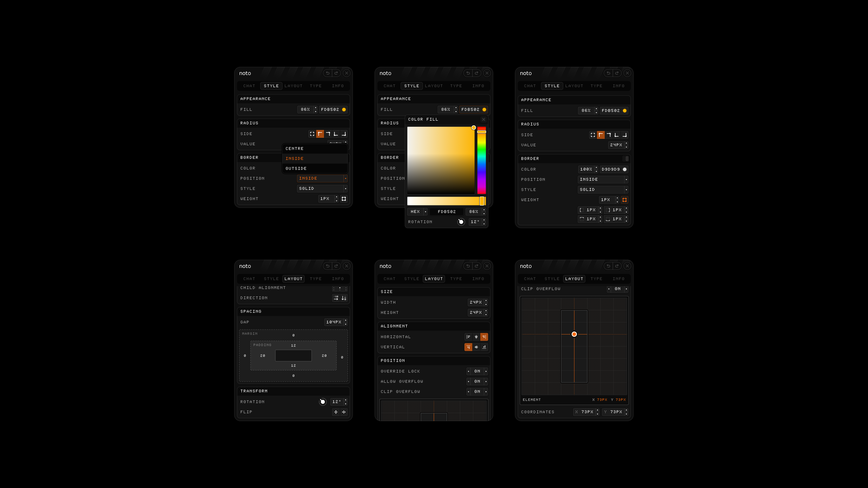Click redo in the panel with the Size section
Image resolution: width=868 pixels, height=488 pixels.
tap(476, 266)
